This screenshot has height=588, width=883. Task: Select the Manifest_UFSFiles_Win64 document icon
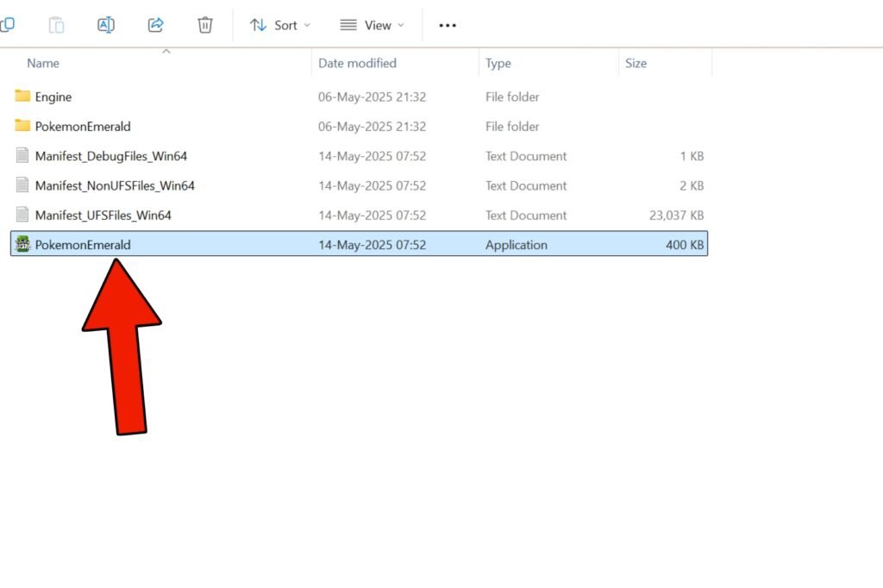(x=22, y=215)
